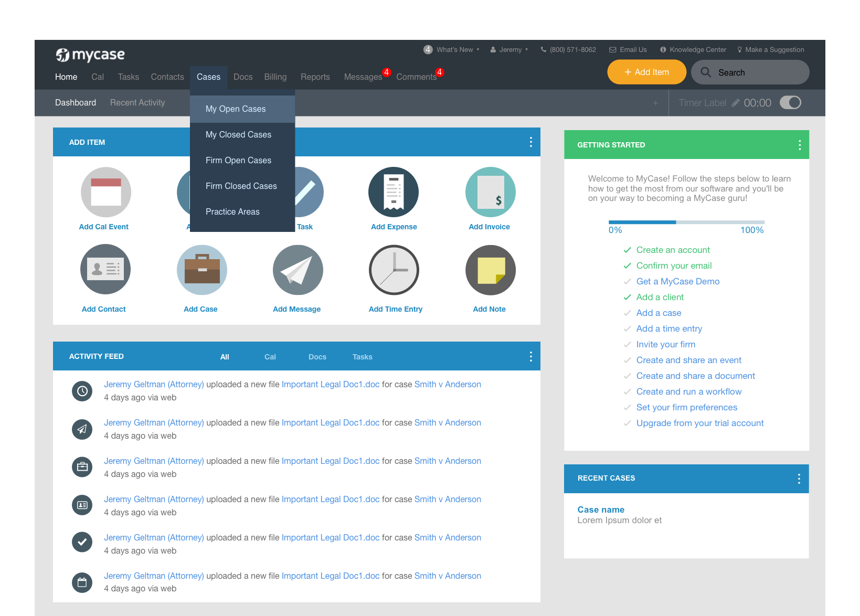860x616 pixels.
Task: Open the Billing navigation item
Action: coord(275,77)
